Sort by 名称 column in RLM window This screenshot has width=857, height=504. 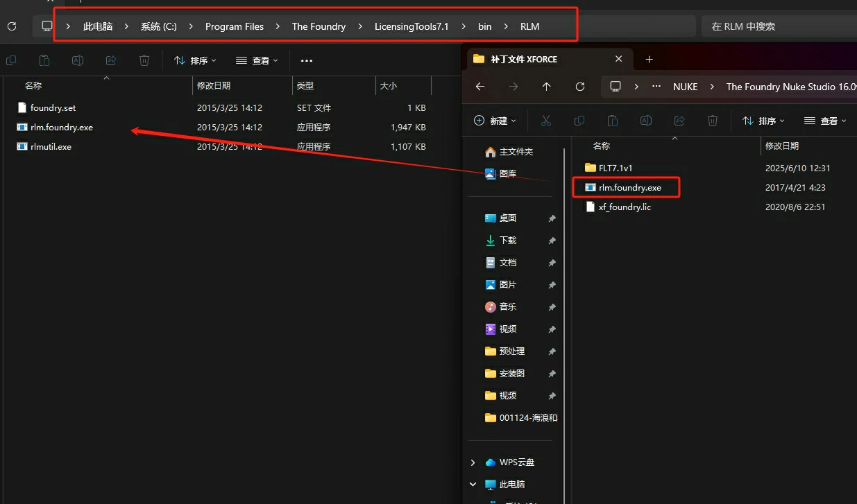coord(33,86)
